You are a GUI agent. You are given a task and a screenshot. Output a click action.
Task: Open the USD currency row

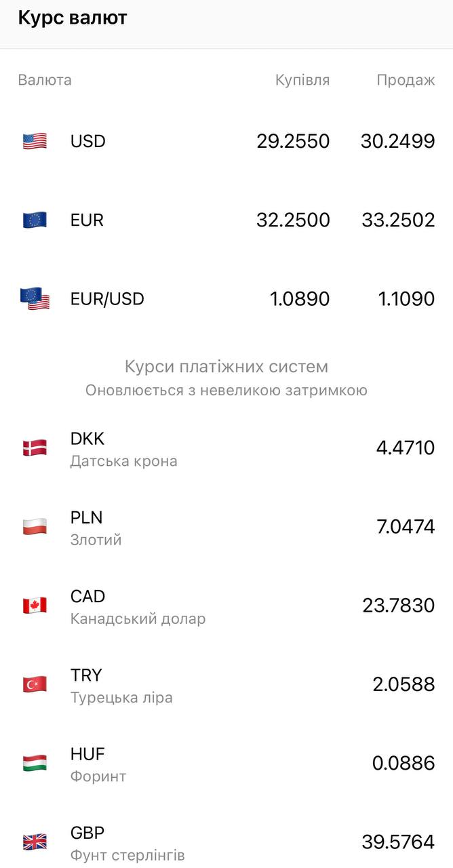click(x=226, y=141)
